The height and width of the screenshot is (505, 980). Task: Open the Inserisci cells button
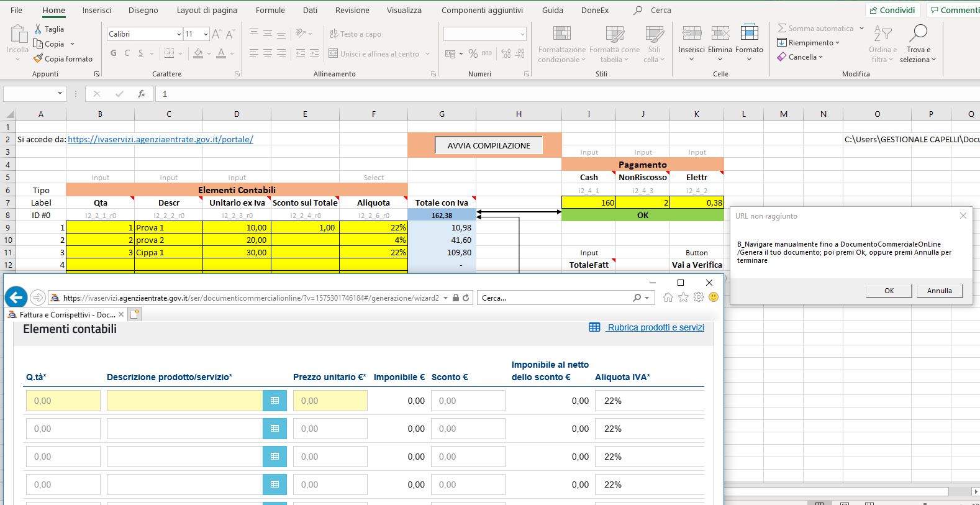(691, 43)
